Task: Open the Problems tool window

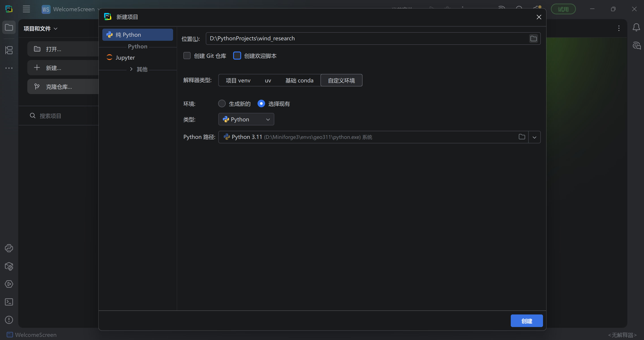Action: pyautogui.click(x=9, y=320)
